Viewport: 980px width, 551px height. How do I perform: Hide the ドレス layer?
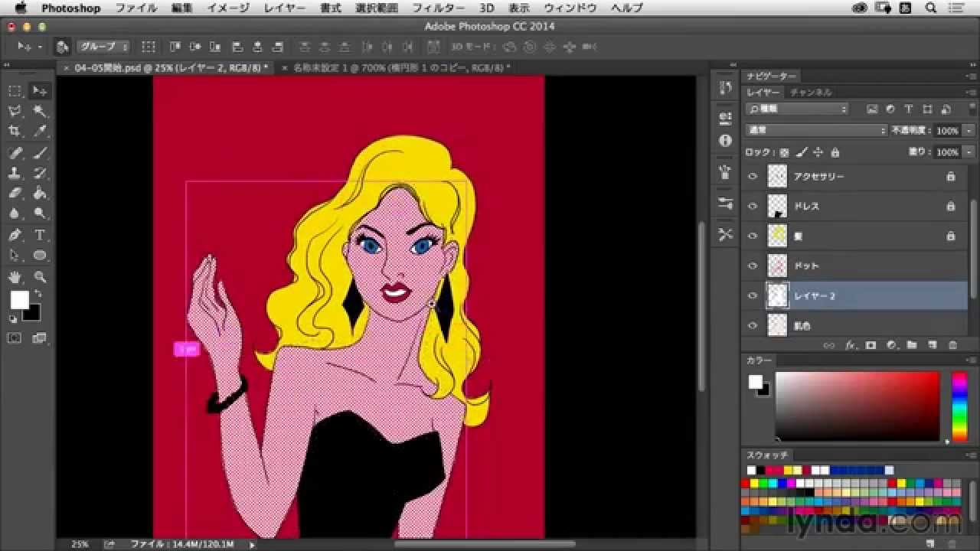point(753,207)
